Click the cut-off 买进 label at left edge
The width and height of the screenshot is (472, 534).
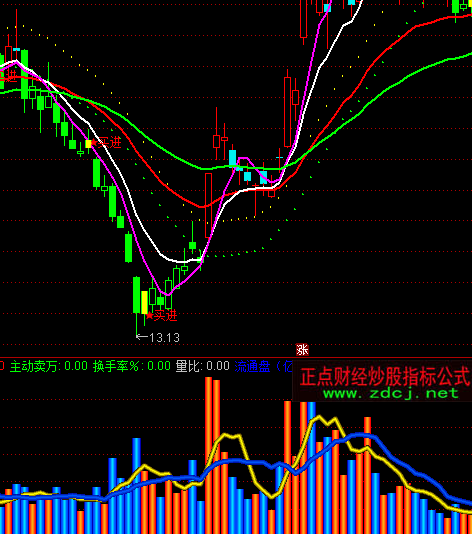pos(8,77)
